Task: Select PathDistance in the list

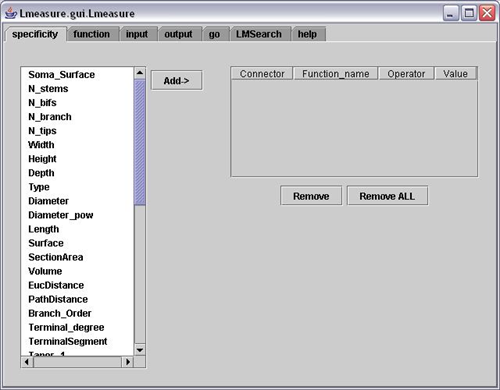Action: (x=77, y=299)
